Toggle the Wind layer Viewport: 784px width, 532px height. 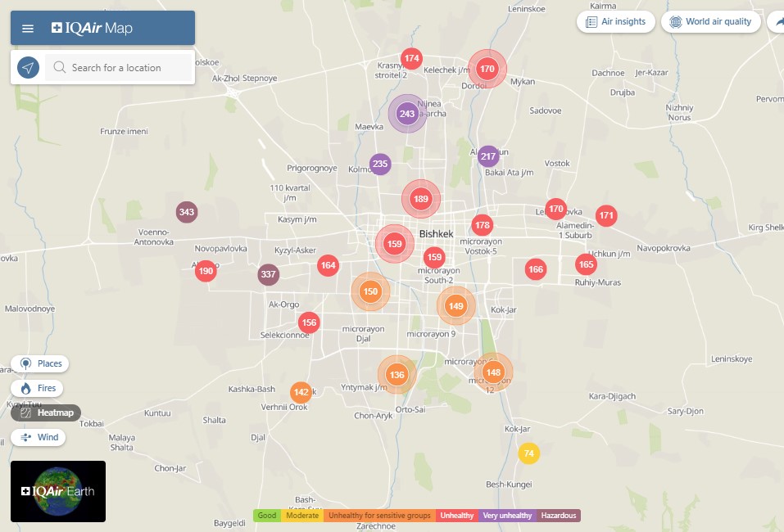pos(39,437)
